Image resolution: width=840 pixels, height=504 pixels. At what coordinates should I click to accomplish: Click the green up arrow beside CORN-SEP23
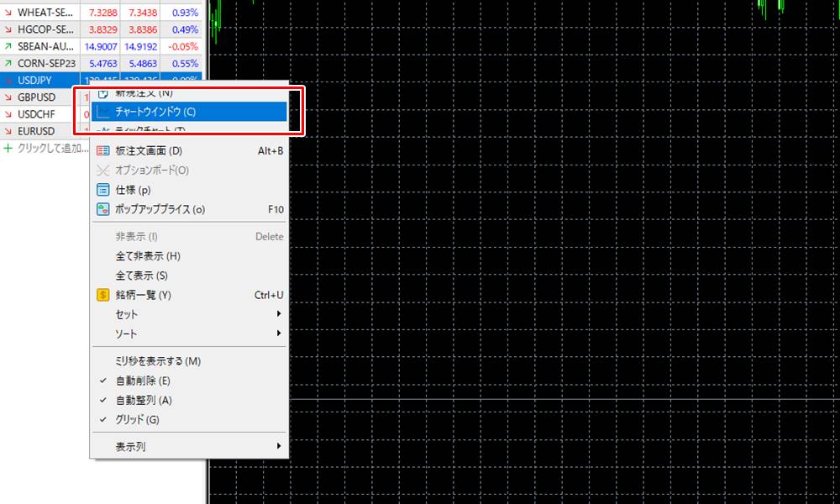8,63
